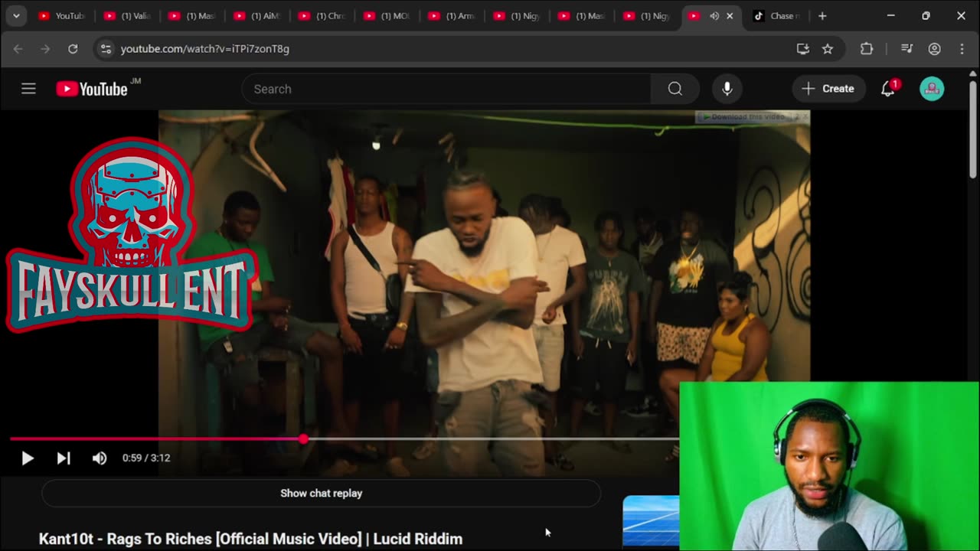View site information icon in address bar
Image resolution: width=980 pixels, height=551 pixels.
[106, 48]
